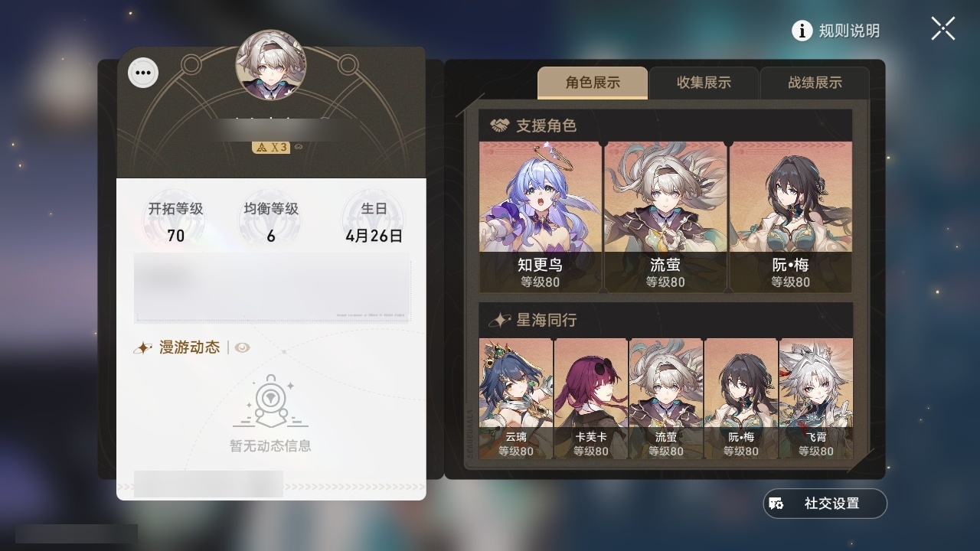This screenshot has width=980, height=551.
Task: Close the profile with the X icon
Action: 943,29
